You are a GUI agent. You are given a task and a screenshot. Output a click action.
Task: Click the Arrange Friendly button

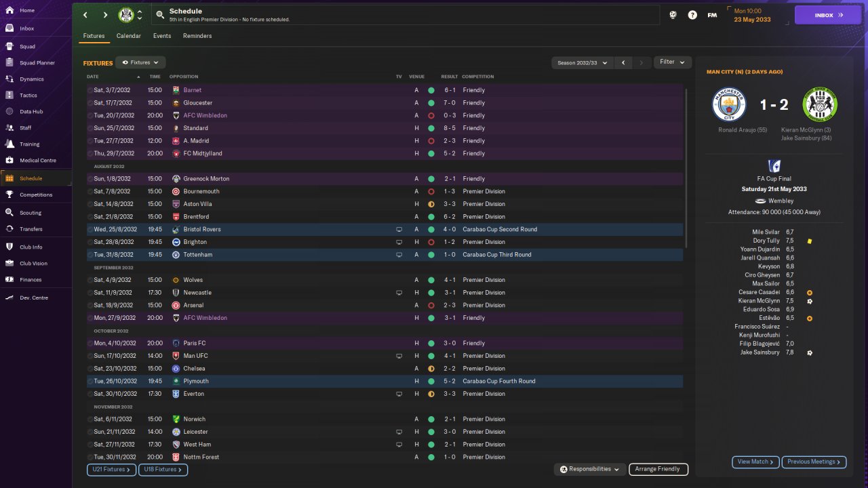click(x=658, y=469)
